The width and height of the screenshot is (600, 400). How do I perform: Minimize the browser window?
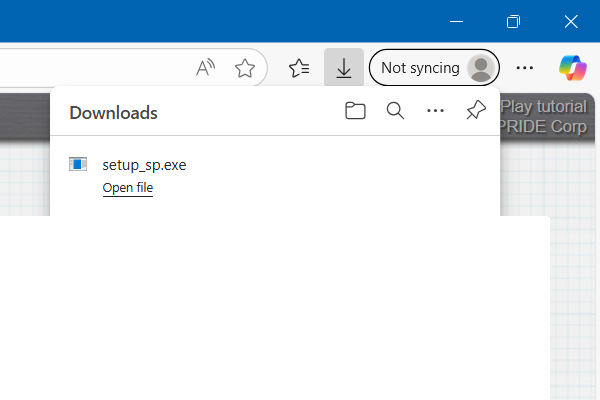[456, 21]
